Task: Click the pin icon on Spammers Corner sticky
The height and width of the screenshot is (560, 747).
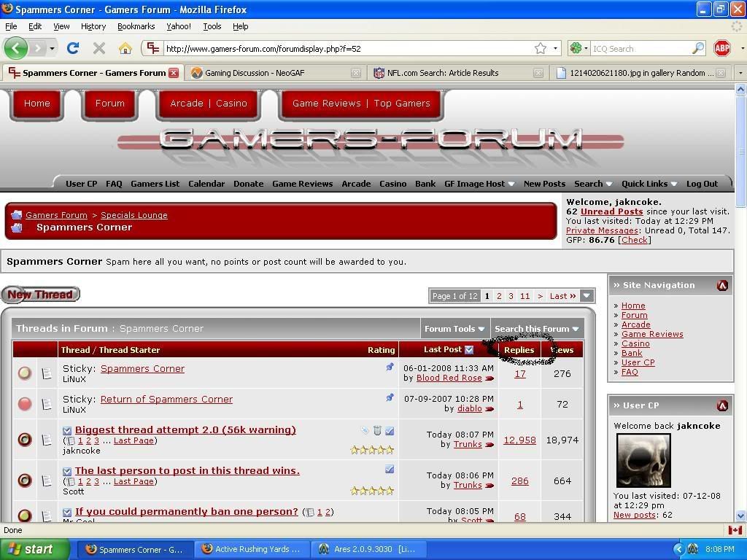Action: pos(390,367)
